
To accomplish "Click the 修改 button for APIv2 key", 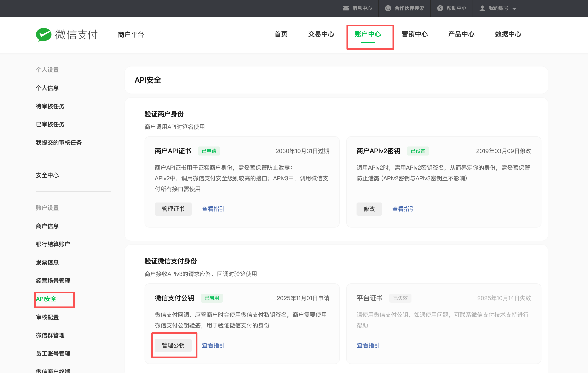I will pos(369,209).
